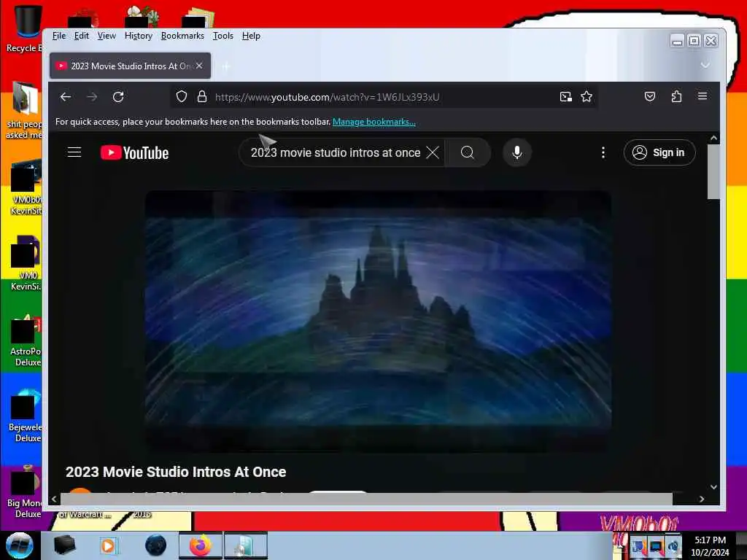Open the File menu
747x560 pixels.
point(59,36)
